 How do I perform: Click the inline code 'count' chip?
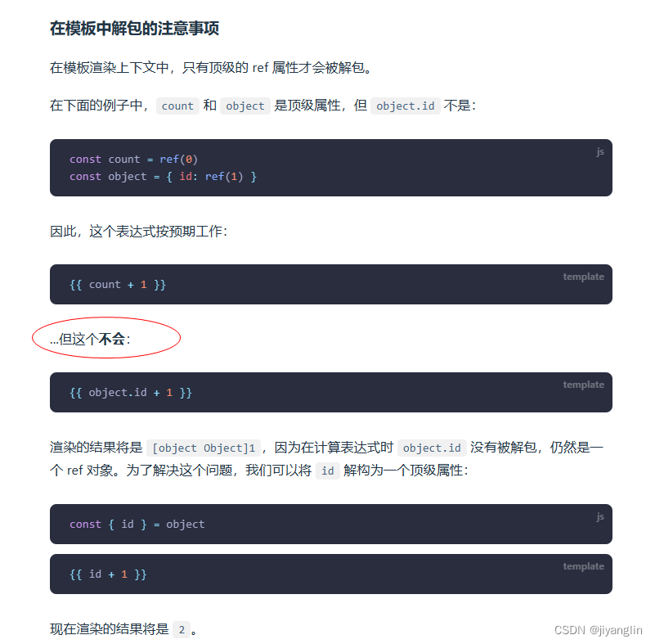[x=177, y=106]
